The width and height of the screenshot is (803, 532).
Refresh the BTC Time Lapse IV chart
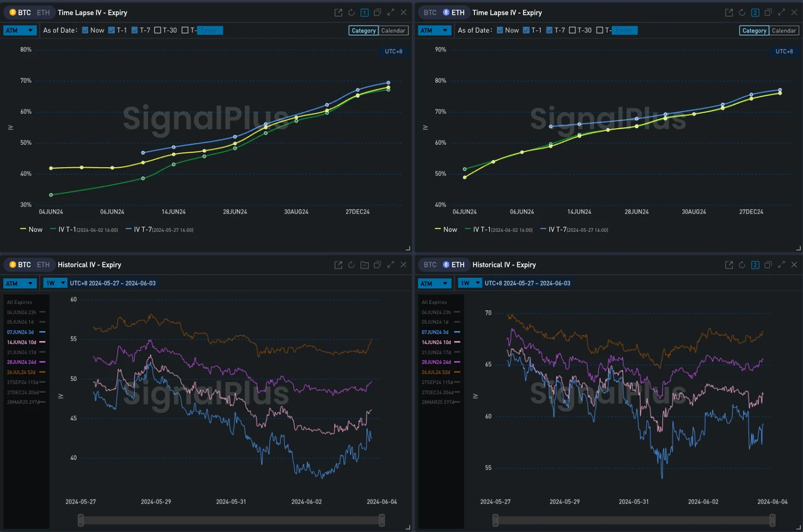351,13
